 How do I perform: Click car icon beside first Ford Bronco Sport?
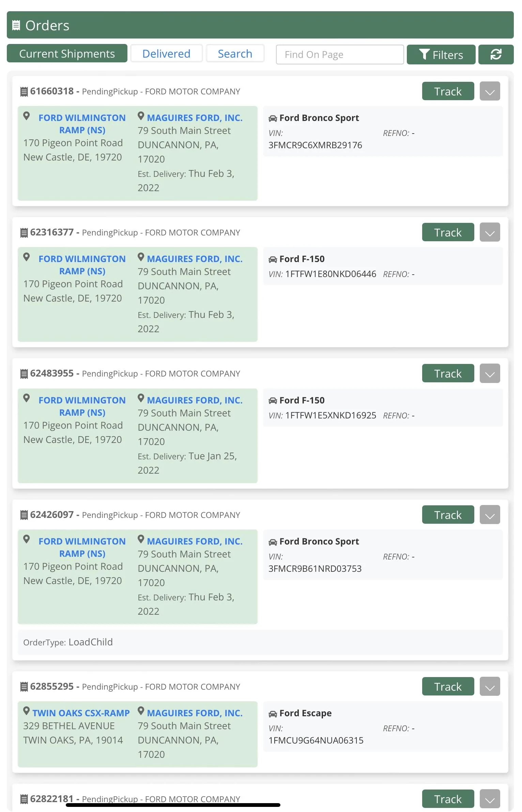click(273, 118)
